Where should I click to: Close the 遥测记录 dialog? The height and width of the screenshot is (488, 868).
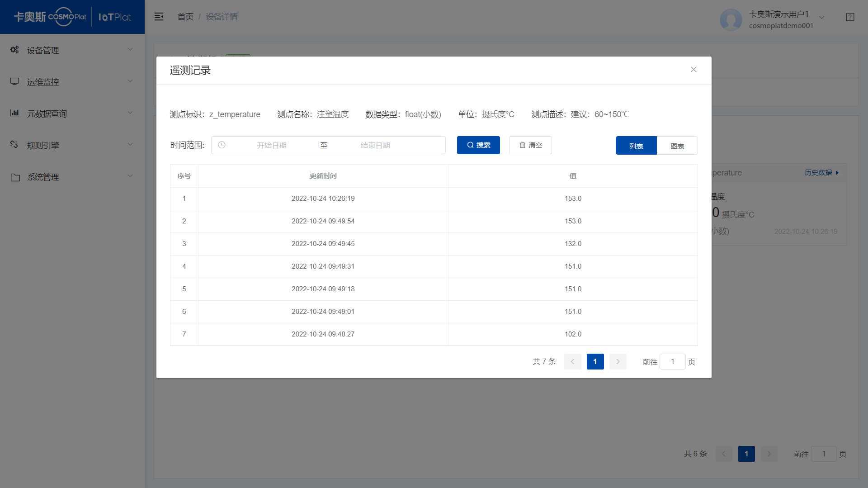pos(693,70)
